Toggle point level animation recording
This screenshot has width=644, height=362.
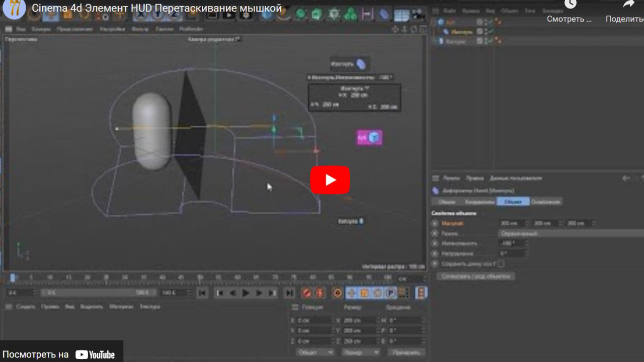(404, 293)
